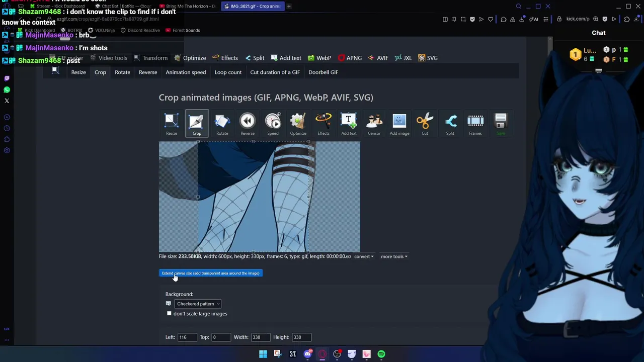
Task: Open a new browser tab
Action: [x=289, y=6]
